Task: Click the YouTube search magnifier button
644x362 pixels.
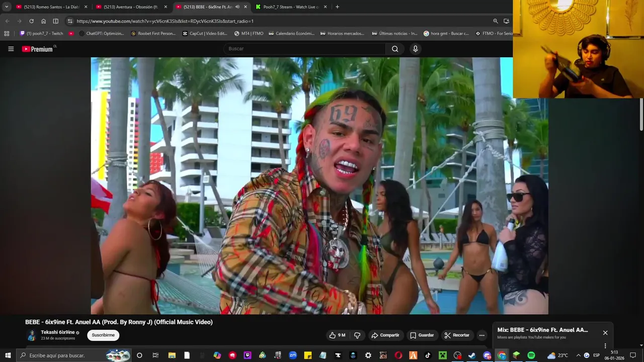Action: 395,49
